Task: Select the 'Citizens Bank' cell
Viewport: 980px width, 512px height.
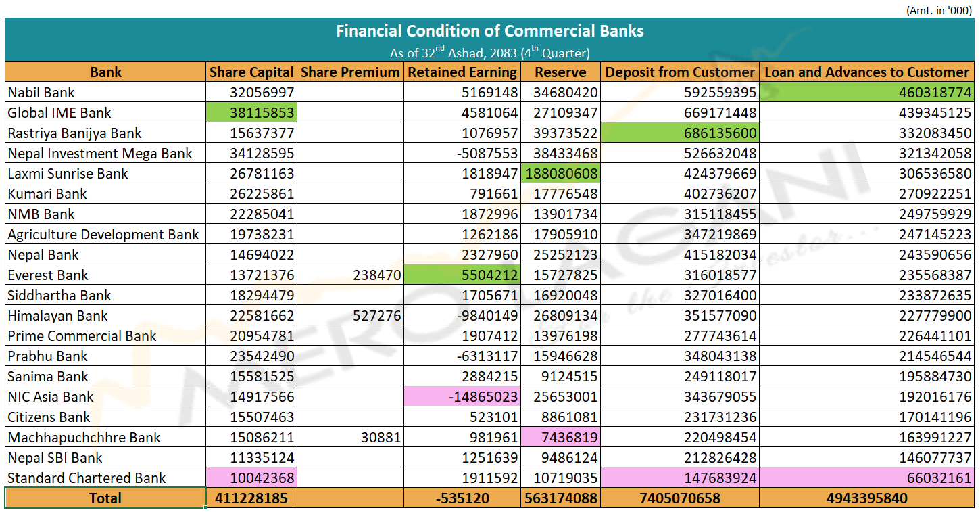Action: coord(105,417)
